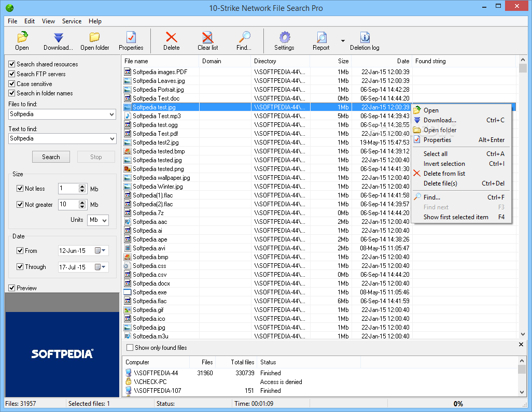Toggle the Through date checkbox
532x412 pixels.
point(20,267)
